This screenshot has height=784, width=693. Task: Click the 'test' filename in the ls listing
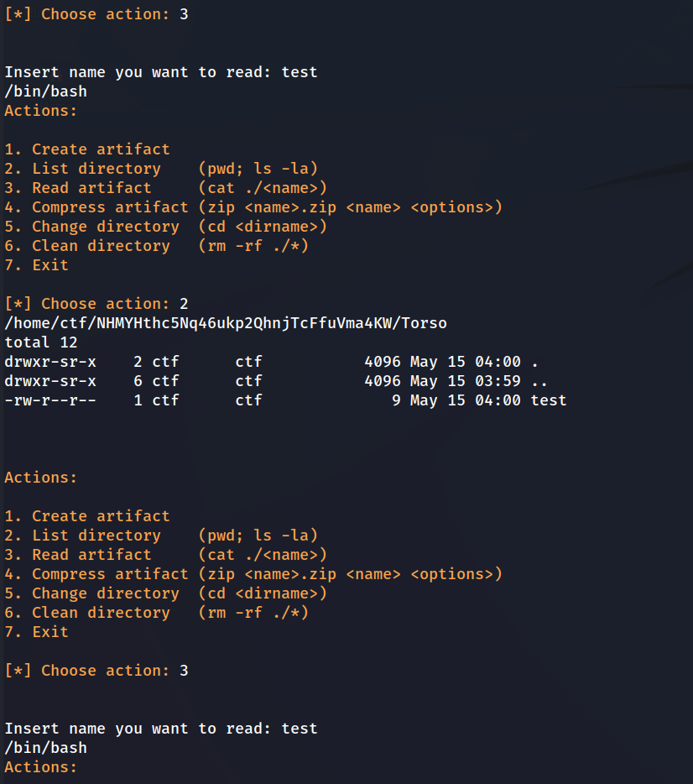[548, 400]
